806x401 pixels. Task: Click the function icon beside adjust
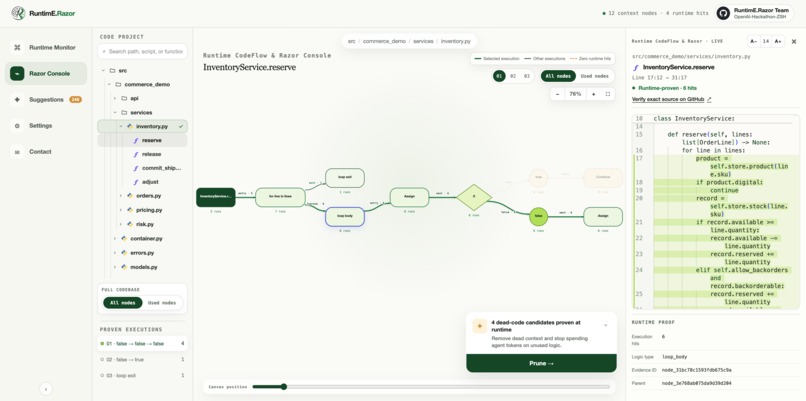(x=136, y=182)
